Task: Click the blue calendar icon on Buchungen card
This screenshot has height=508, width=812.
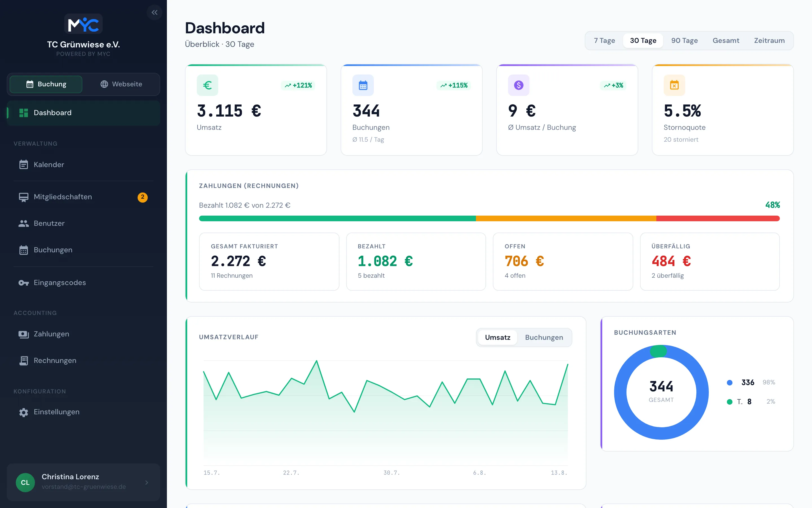Action: 363,85
